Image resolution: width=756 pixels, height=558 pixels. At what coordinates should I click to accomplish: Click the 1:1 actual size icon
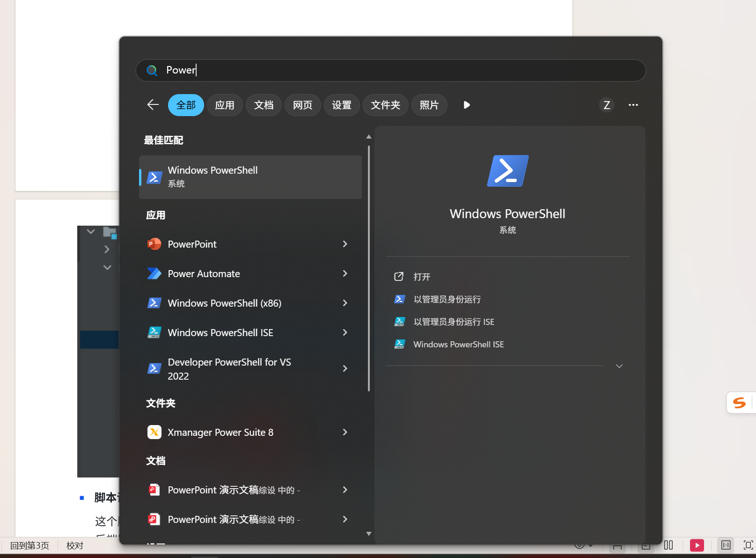tap(726, 545)
